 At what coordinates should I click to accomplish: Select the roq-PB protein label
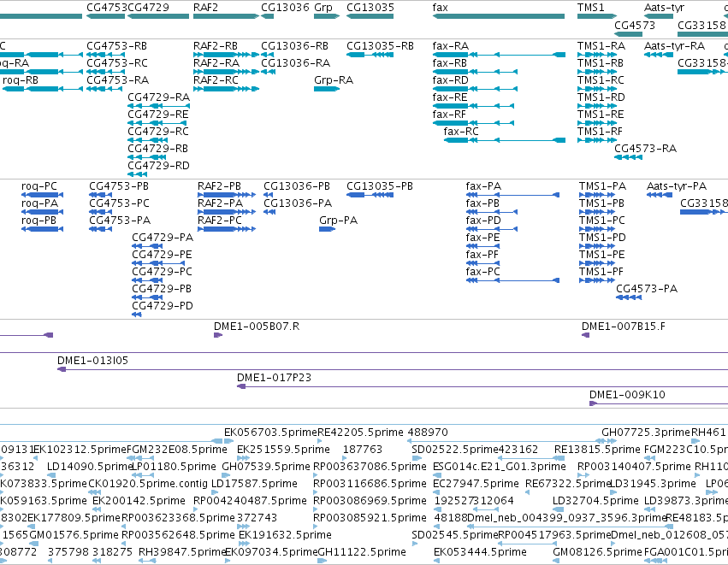pyautogui.click(x=39, y=221)
